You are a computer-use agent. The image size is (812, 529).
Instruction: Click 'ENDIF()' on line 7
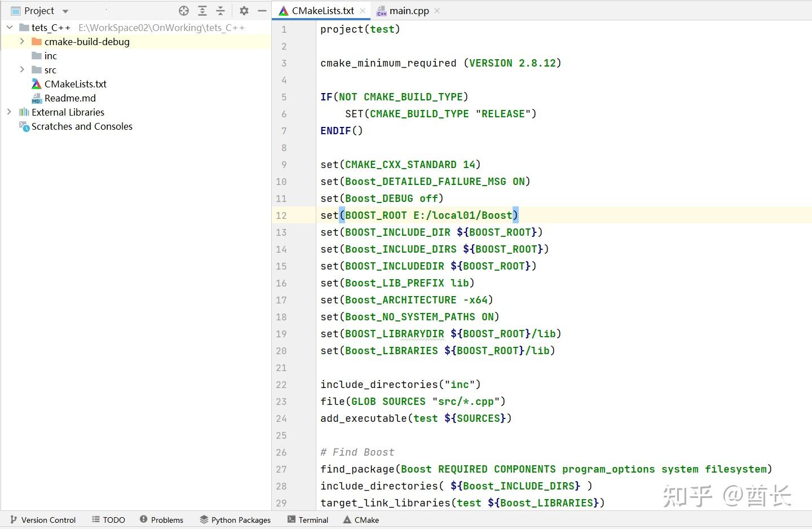[x=342, y=131]
